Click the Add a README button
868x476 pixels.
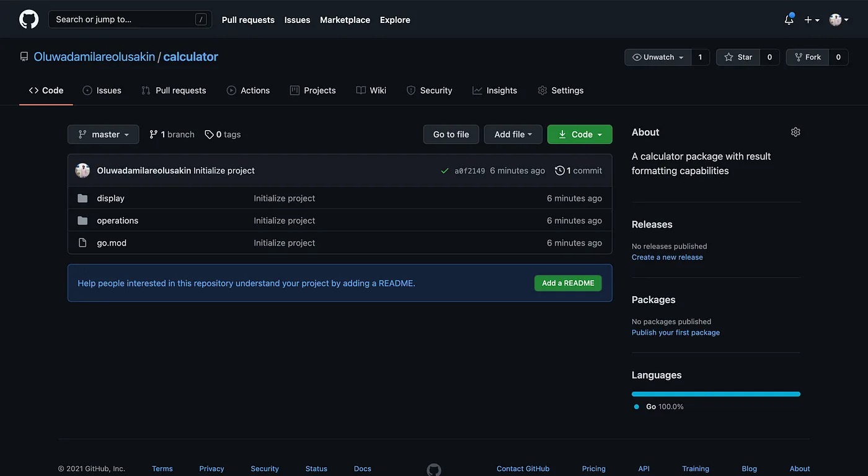(568, 283)
